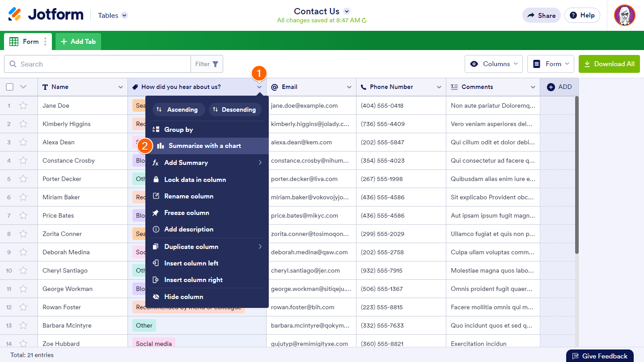Screen dimensions: 644x362
Task: Click the ADD column plus icon
Action: pos(551,87)
